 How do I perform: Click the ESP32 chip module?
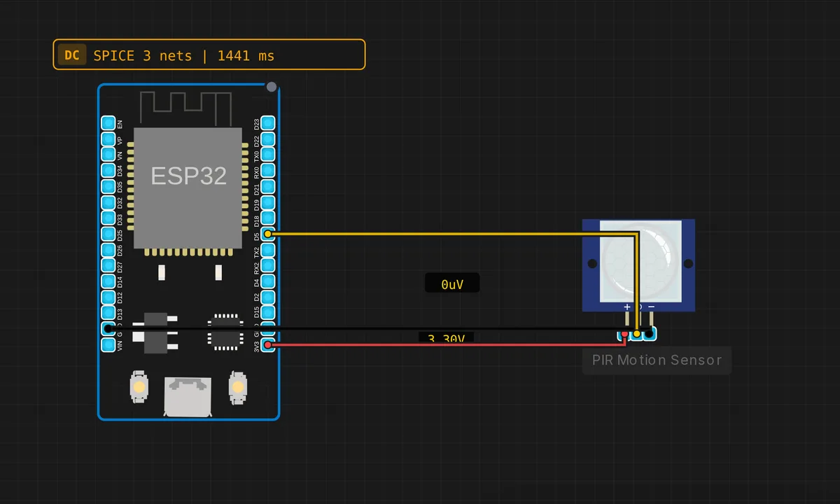tap(188, 188)
